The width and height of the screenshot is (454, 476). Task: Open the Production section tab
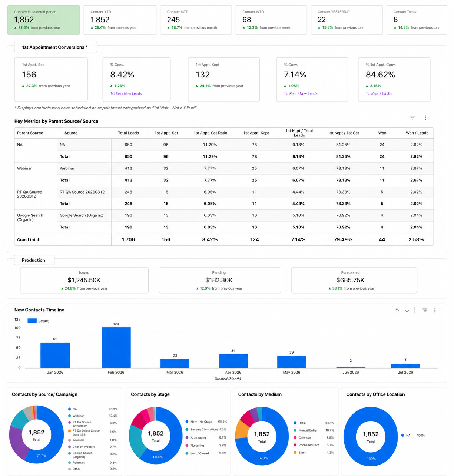tap(34, 260)
